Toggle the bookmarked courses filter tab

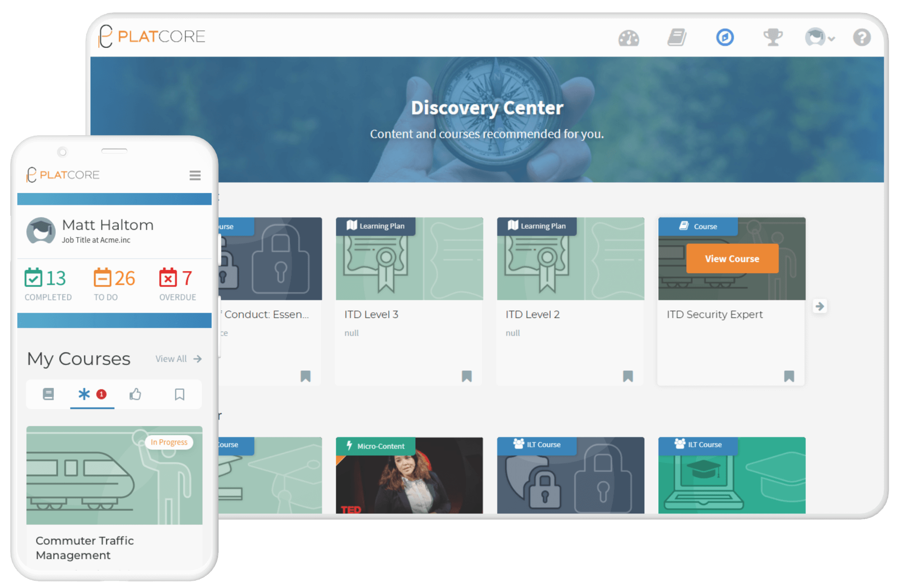click(179, 394)
